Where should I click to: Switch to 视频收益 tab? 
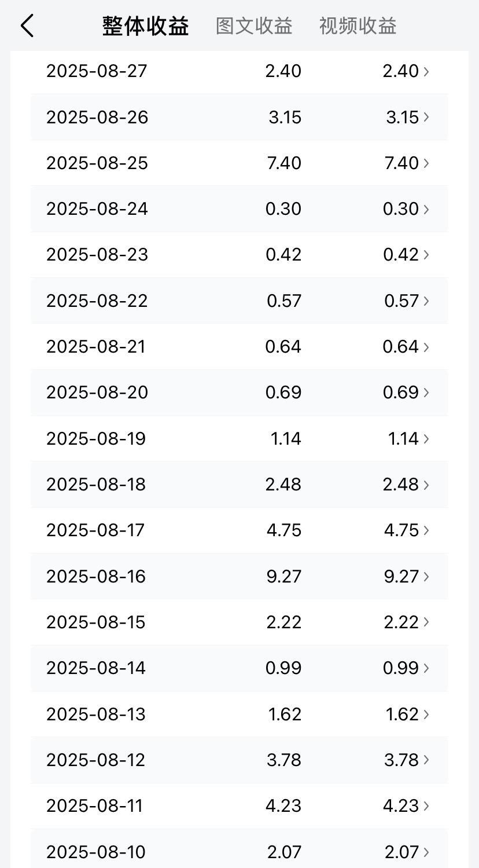tap(358, 26)
